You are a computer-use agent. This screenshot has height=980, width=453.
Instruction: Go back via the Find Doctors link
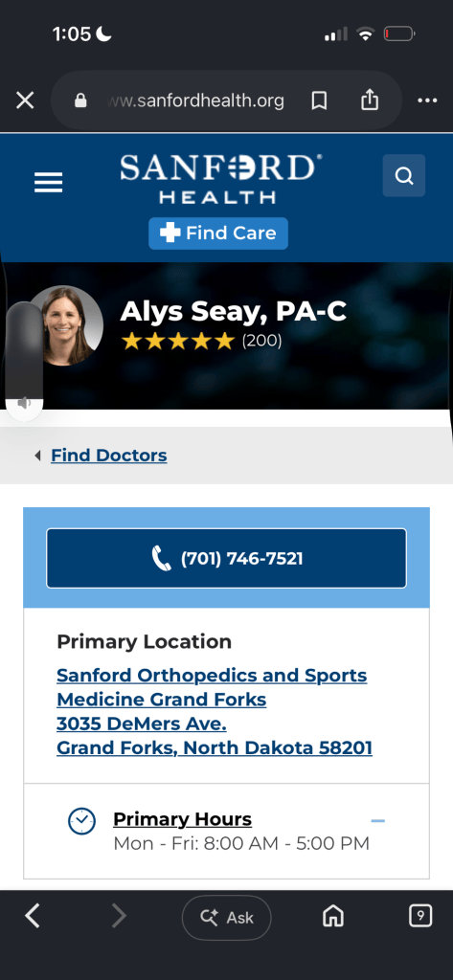109,455
